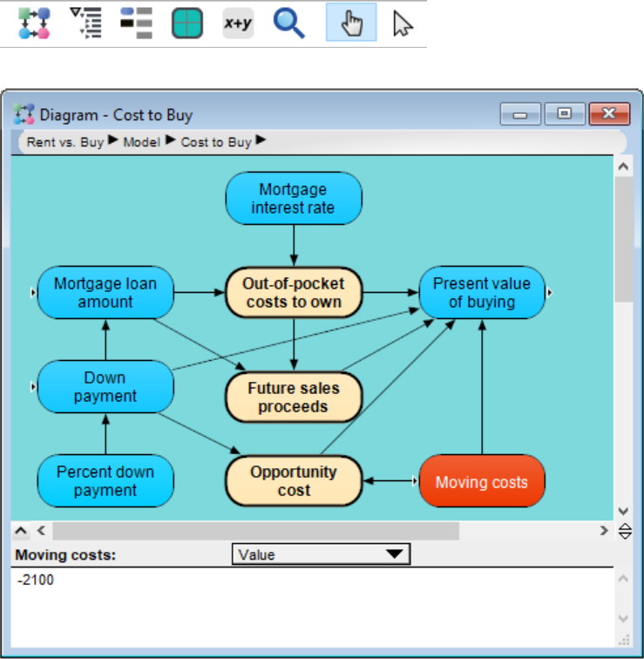Screen dimensions: 644x659
Task: Expand arrow after Rent vs. Buy
Action: (x=113, y=140)
